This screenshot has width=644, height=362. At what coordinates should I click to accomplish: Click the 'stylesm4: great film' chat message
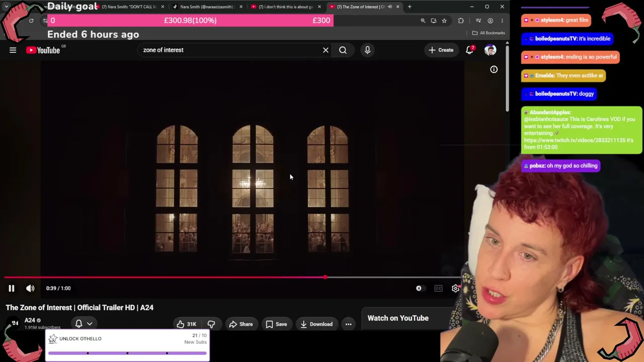click(556, 20)
